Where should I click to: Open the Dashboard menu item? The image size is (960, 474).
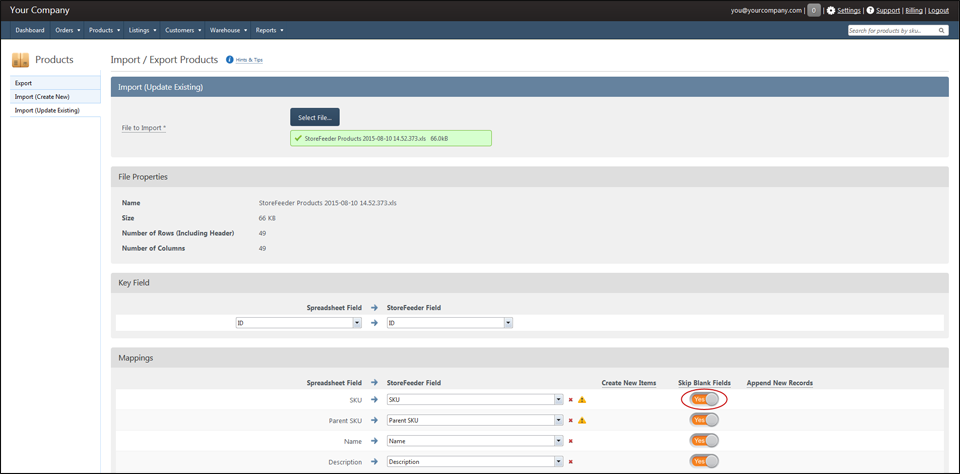(30, 30)
